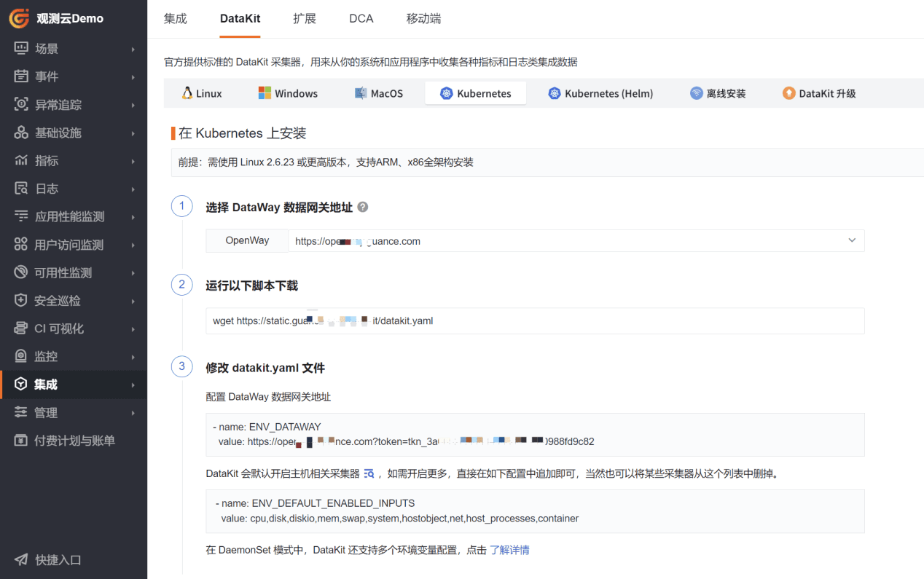Click the help icon beside DataWay 数据网关地址

pyautogui.click(x=363, y=207)
